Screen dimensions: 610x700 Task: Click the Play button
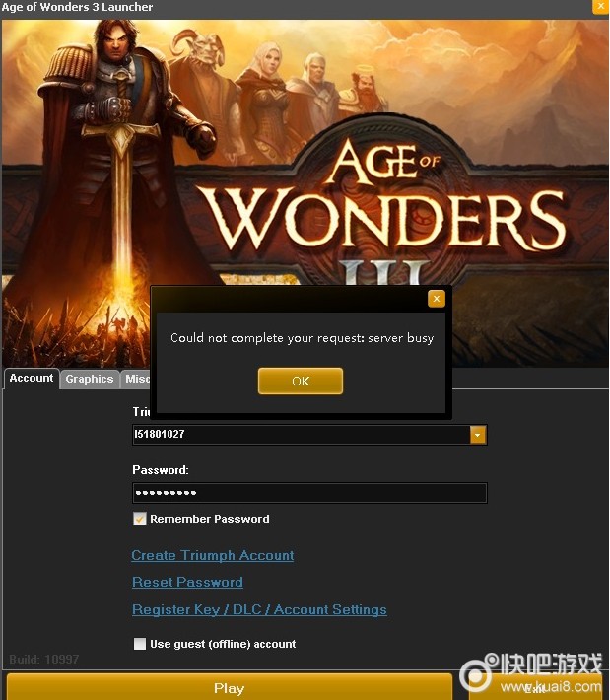230,687
